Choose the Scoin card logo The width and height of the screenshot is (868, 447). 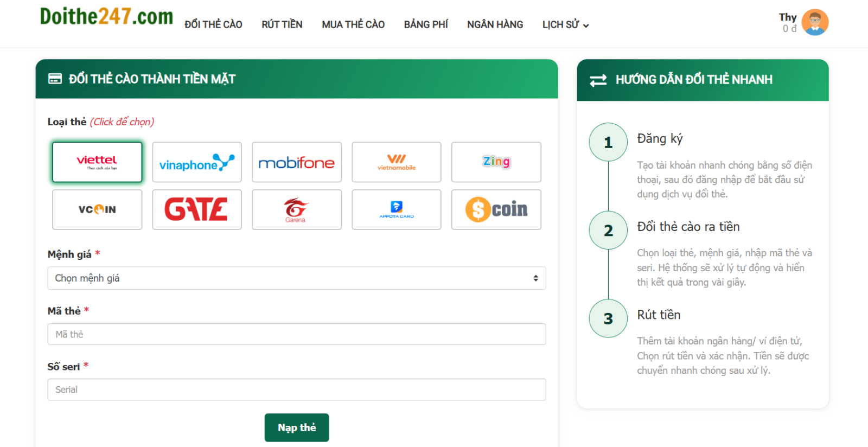coord(496,209)
